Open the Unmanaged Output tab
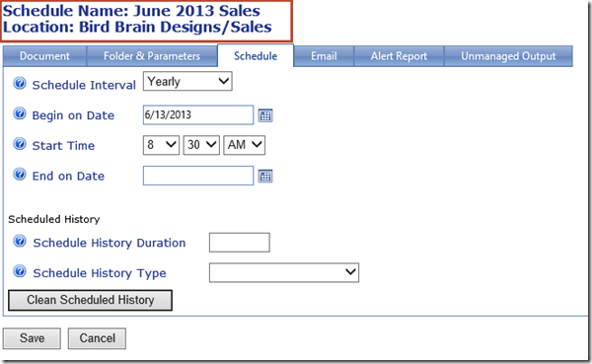 pyautogui.click(x=508, y=56)
